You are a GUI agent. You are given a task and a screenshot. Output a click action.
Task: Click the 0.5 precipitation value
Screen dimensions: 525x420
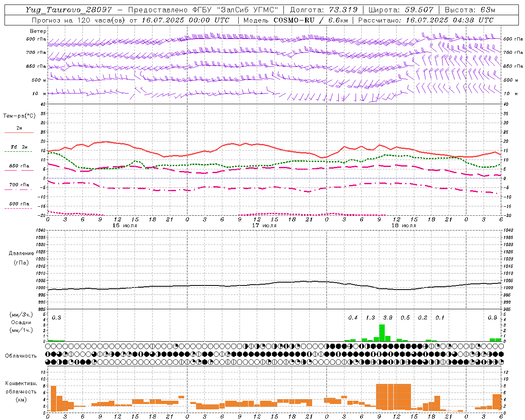coord(405,318)
